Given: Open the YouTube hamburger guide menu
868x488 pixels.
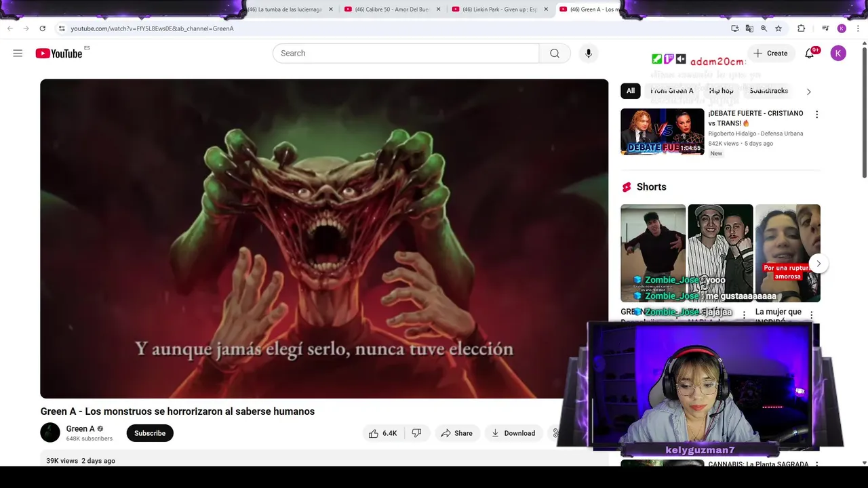Looking at the screenshot, I should pyautogui.click(x=18, y=54).
